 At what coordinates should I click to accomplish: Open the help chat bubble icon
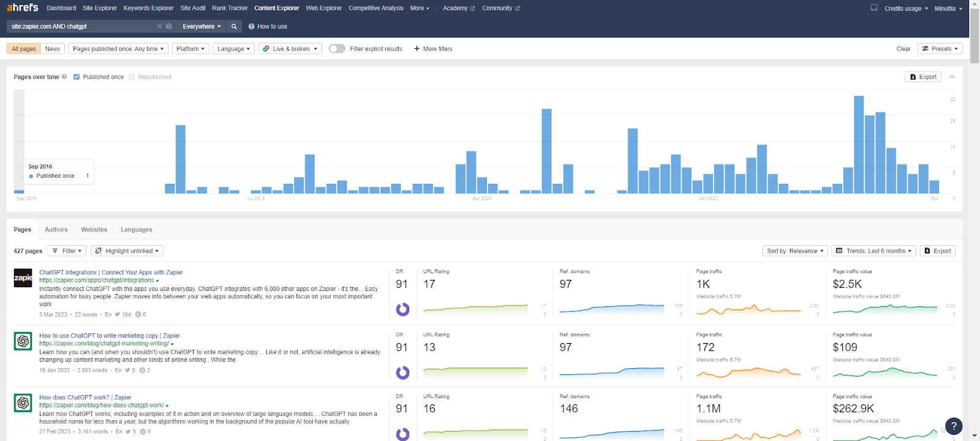(x=954, y=426)
